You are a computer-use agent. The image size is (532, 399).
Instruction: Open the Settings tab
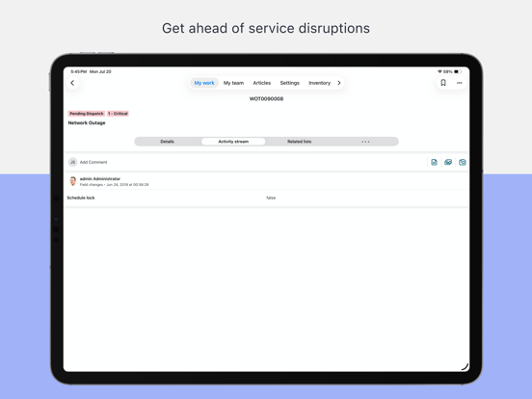tap(290, 83)
